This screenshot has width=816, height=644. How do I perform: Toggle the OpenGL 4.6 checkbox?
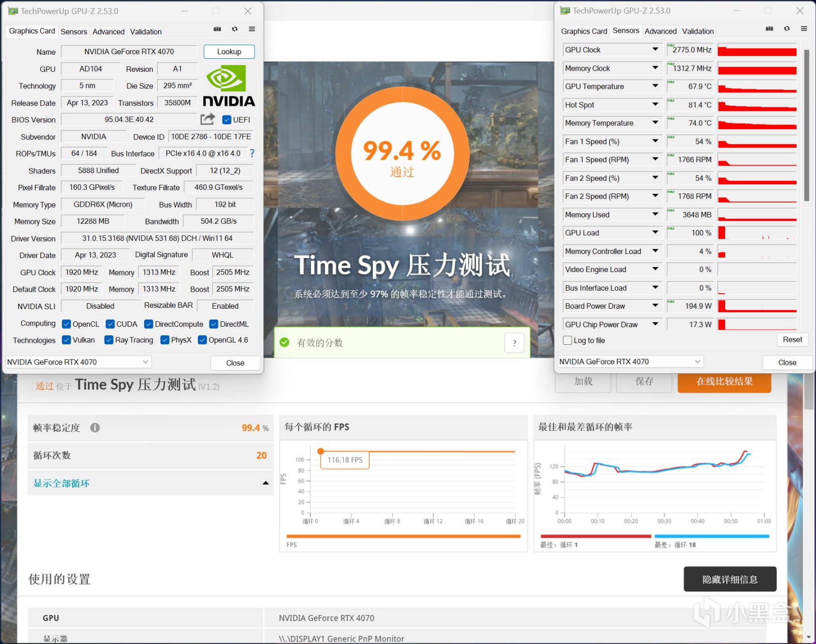(x=202, y=340)
